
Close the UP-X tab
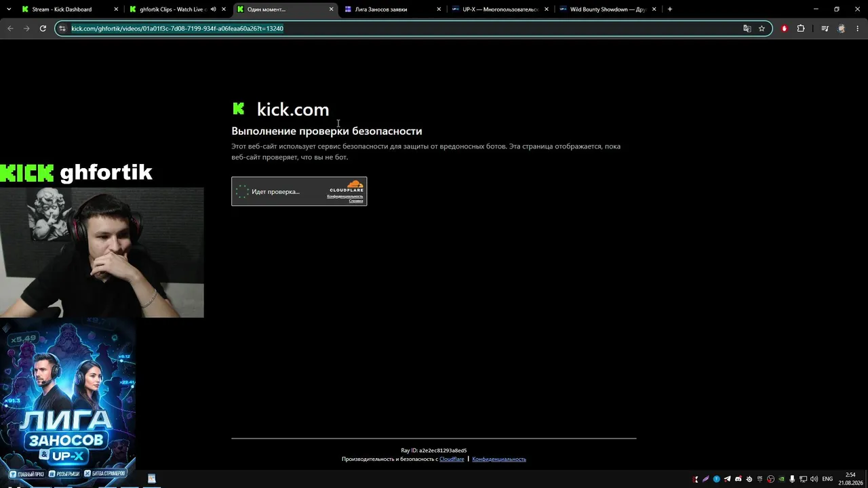click(547, 9)
